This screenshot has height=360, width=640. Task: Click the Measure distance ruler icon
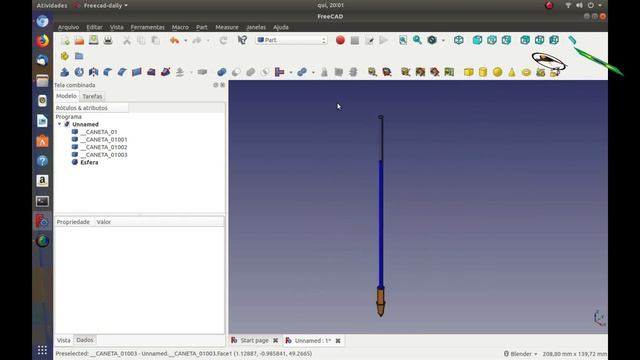click(572, 40)
